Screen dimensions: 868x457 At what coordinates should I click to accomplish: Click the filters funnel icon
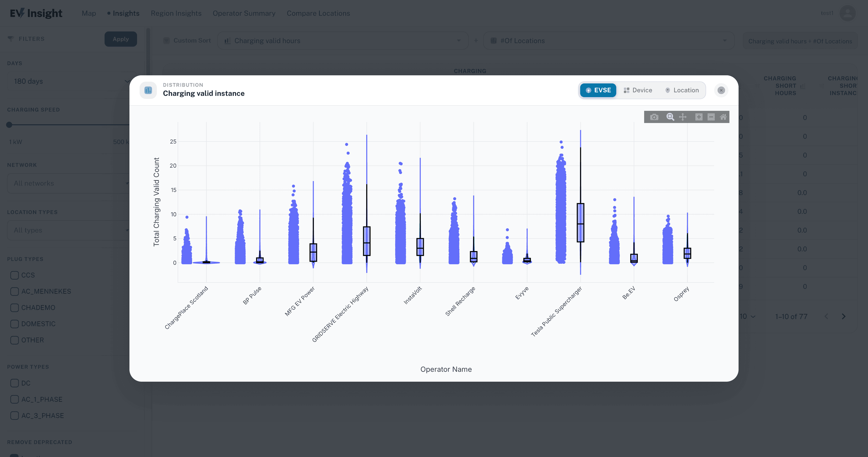click(x=11, y=39)
